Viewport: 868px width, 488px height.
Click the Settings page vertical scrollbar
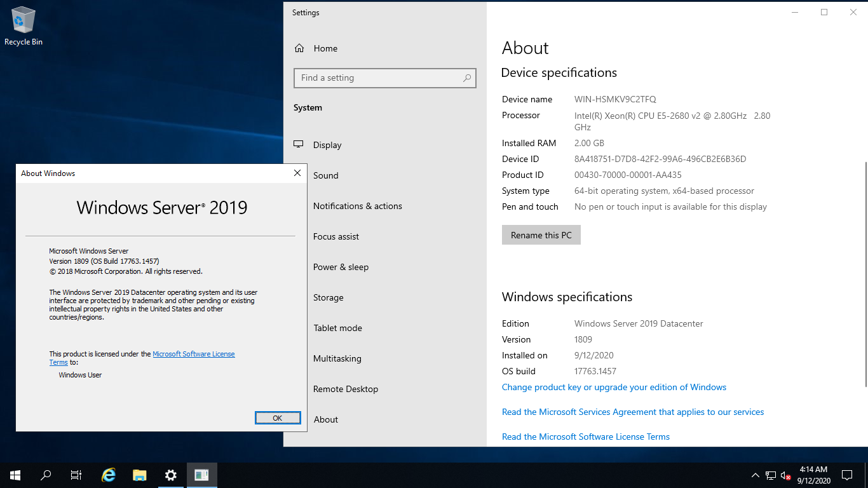(x=865, y=273)
